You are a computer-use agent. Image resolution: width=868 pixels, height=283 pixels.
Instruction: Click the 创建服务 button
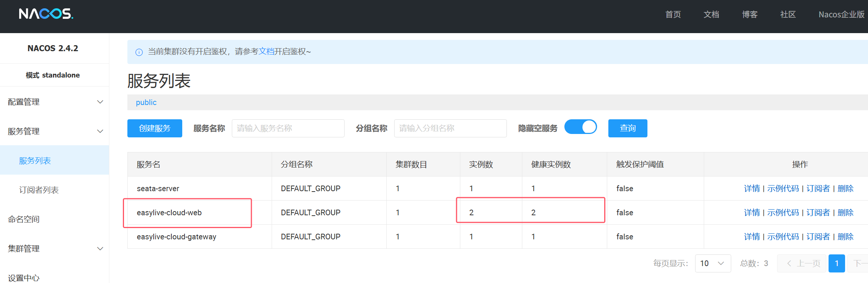coord(155,128)
